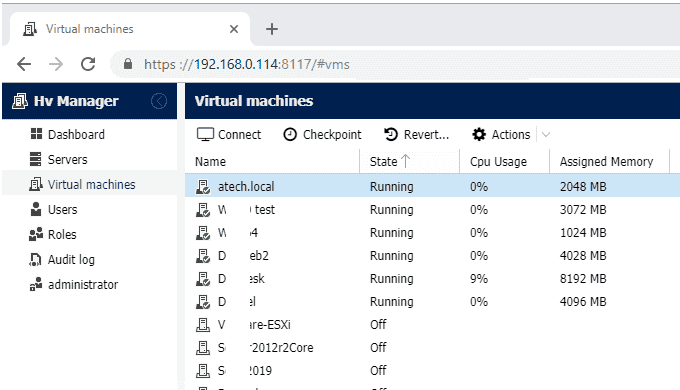This screenshot has width=680, height=390.
Task: Open the Servers menu item
Action: click(x=68, y=160)
